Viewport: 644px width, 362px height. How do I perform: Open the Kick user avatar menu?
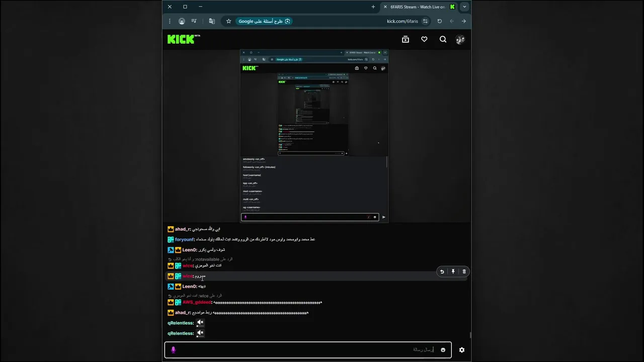(460, 40)
